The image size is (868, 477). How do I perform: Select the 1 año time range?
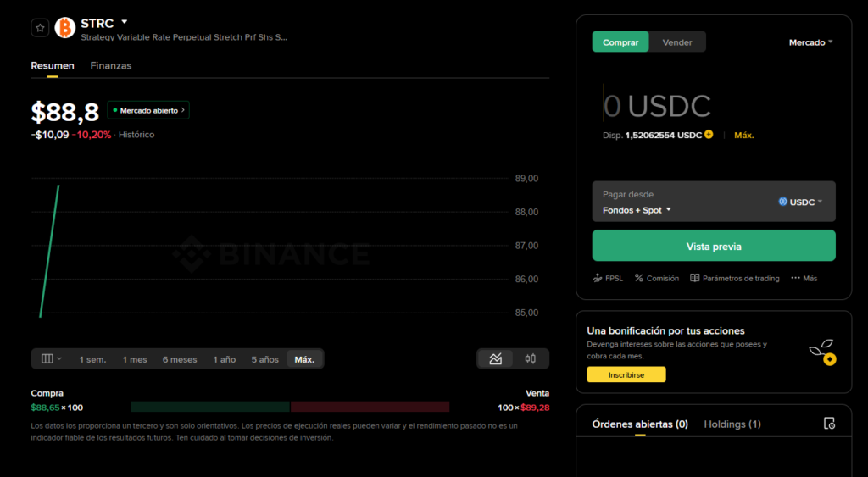pyautogui.click(x=224, y=360)
